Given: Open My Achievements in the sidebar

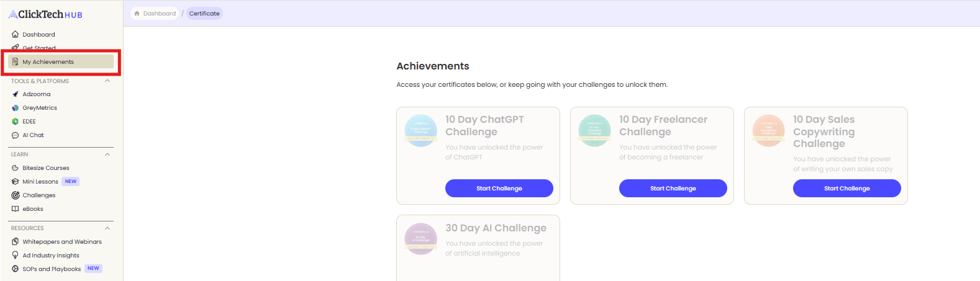Looking at the screenshot, I should click(x=48, y=62).
